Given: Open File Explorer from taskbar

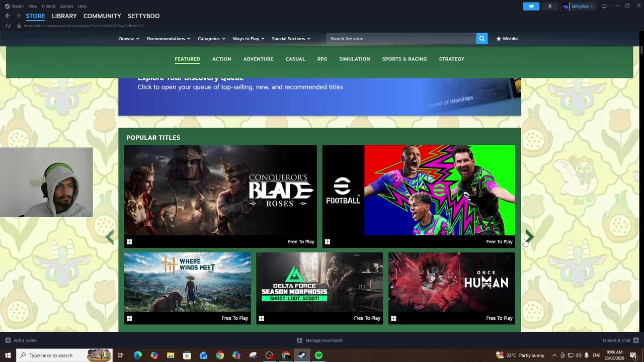Looking at the screenshot, I should pyautogui.click(x=171, y=355).
